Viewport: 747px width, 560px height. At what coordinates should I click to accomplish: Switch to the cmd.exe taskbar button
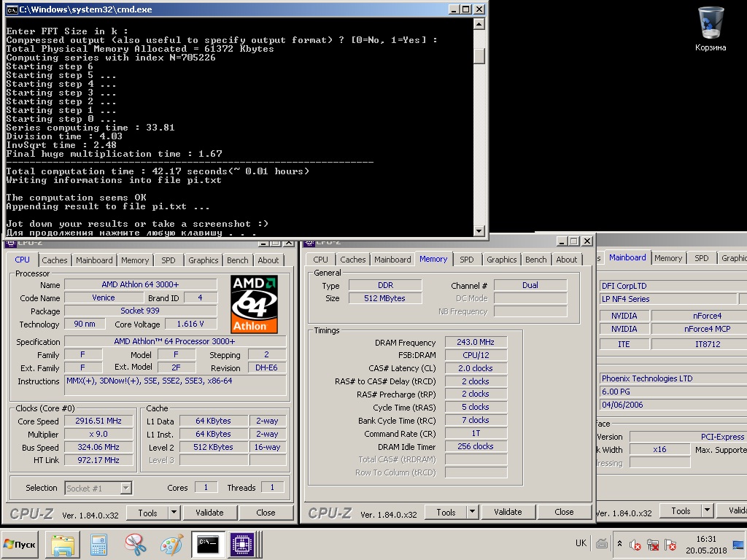pos(208,544)
